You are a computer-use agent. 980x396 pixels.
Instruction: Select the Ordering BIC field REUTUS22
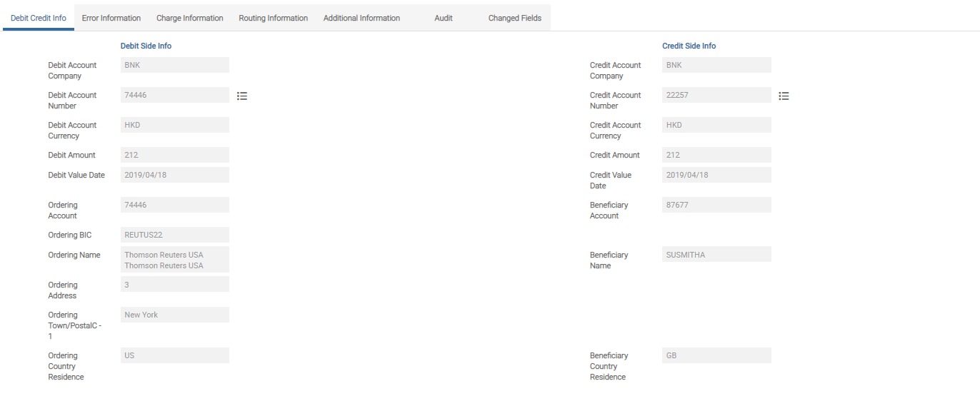(x=175, y=235)
